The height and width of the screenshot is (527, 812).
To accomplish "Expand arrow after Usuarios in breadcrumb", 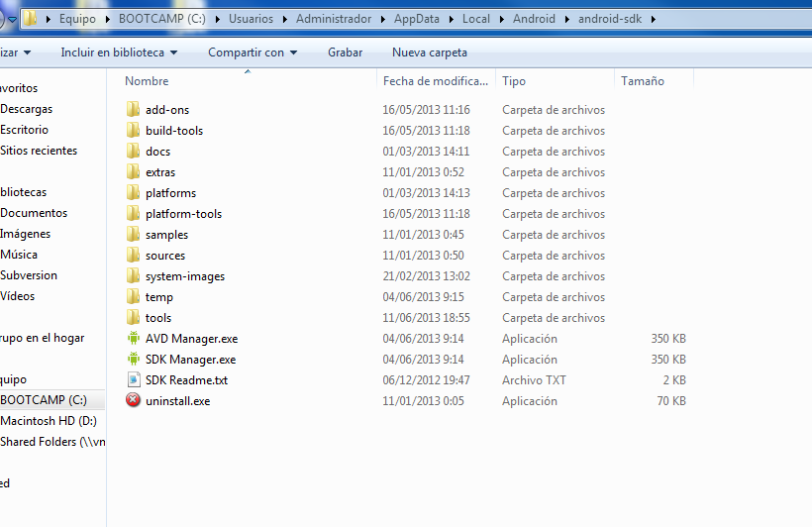I will (285, 19).
